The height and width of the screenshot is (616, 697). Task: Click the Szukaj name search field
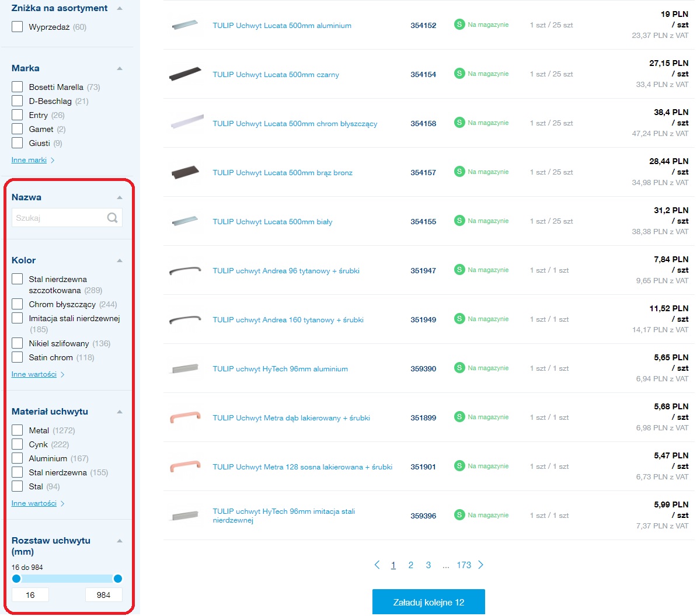pos(58,218)
